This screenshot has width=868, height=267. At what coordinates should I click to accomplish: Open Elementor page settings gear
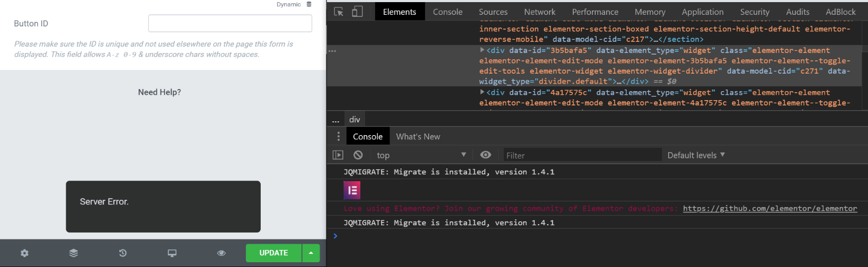click(x=24, y=253)
